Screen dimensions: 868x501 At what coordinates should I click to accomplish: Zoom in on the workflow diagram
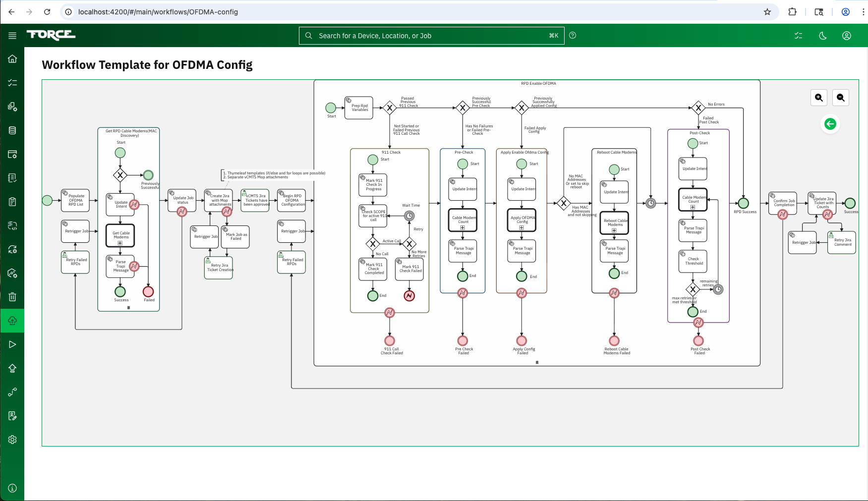tap(819, 98)
